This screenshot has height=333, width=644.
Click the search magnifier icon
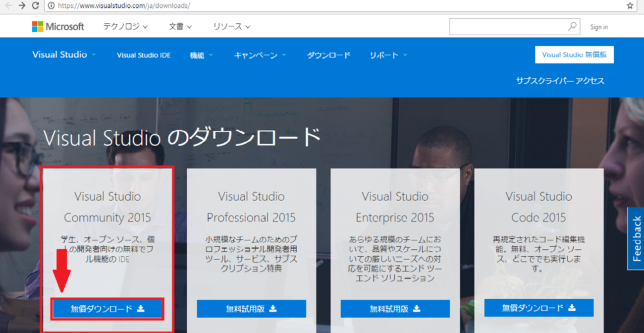point(572,27)
